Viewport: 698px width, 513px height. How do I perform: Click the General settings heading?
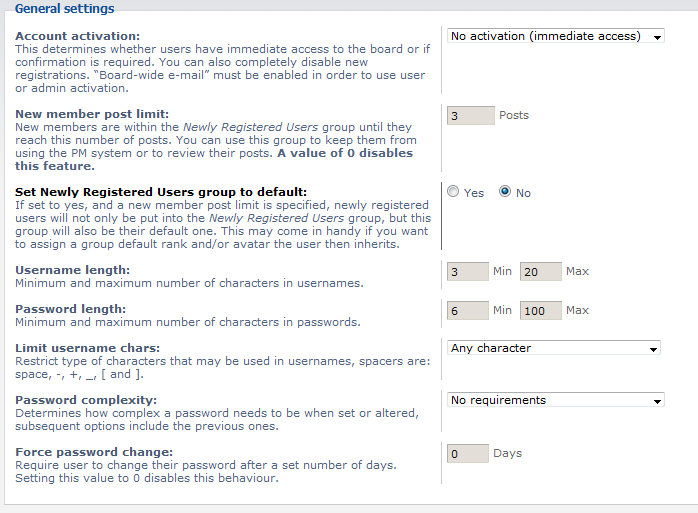point(64,9)
